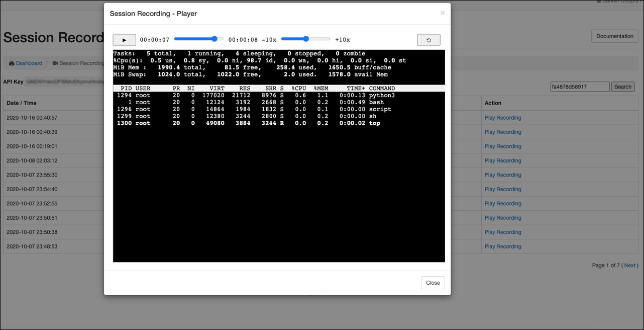
Task: Click the Session Recording camera icon in breadcrumb
Action: [55, 63]
